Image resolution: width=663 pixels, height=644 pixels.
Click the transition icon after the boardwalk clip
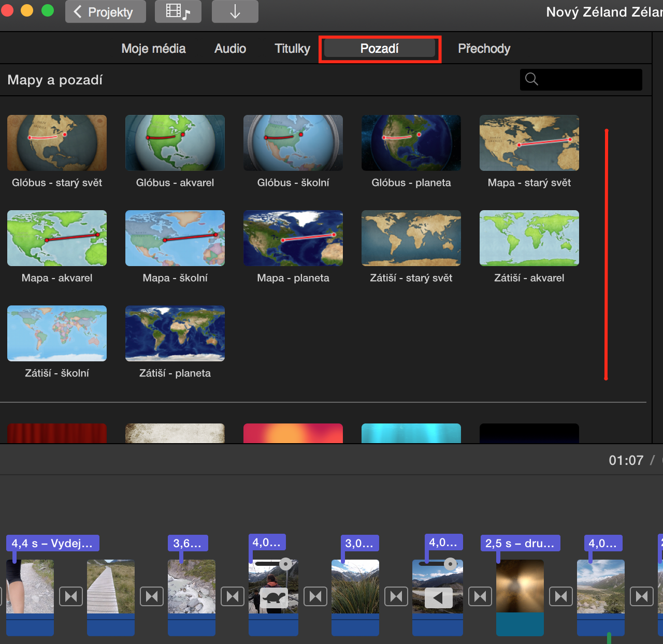(151, 596)
